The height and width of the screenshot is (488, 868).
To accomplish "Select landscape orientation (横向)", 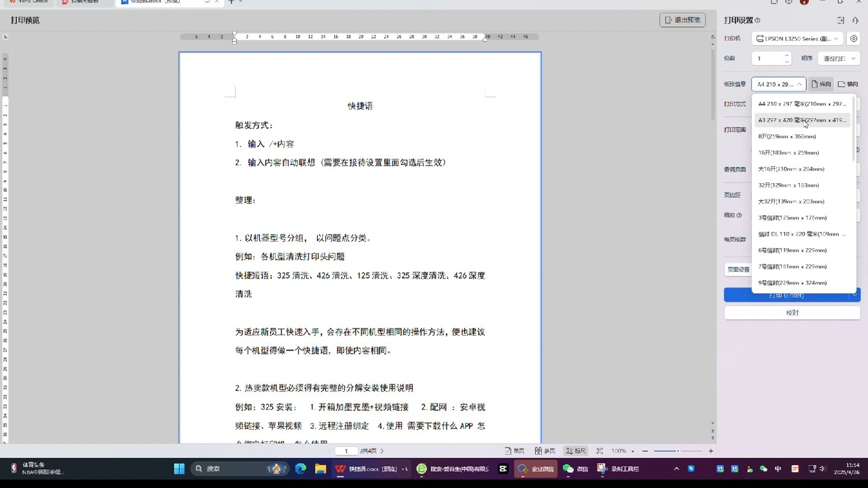I will (x=847, y=84).
